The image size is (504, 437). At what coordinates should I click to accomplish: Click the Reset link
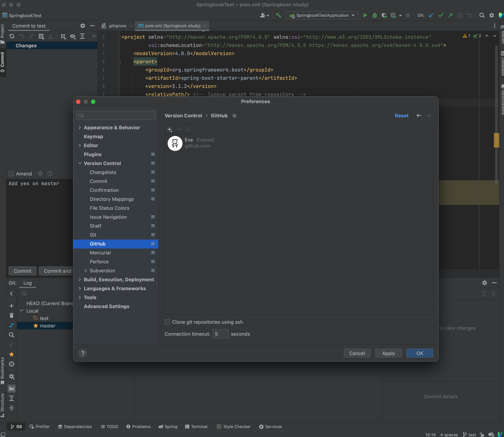click(401, 116)
